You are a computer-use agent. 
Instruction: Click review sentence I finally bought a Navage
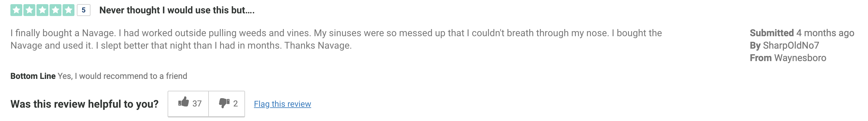tap(63, 33)
